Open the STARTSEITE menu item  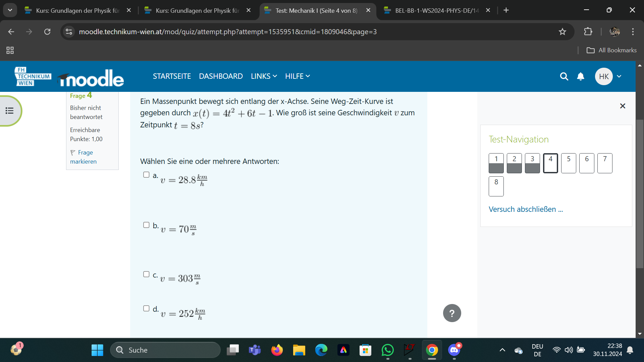pyautogui.click(x=172, y=76)
